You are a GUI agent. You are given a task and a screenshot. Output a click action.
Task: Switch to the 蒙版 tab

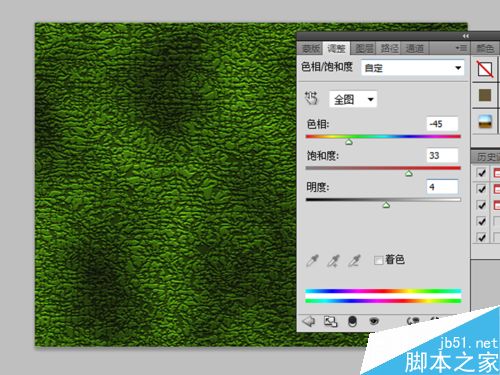point(310,49)
